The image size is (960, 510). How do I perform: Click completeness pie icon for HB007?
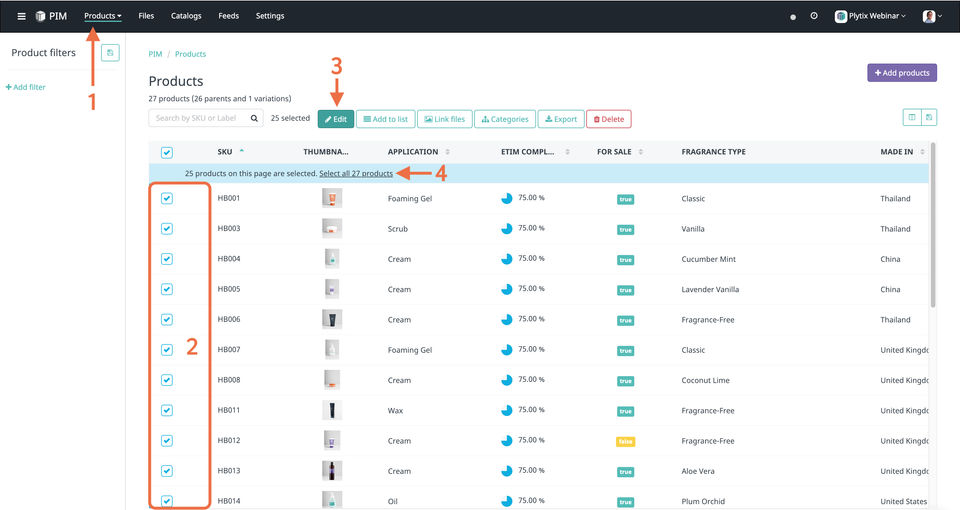506,350
